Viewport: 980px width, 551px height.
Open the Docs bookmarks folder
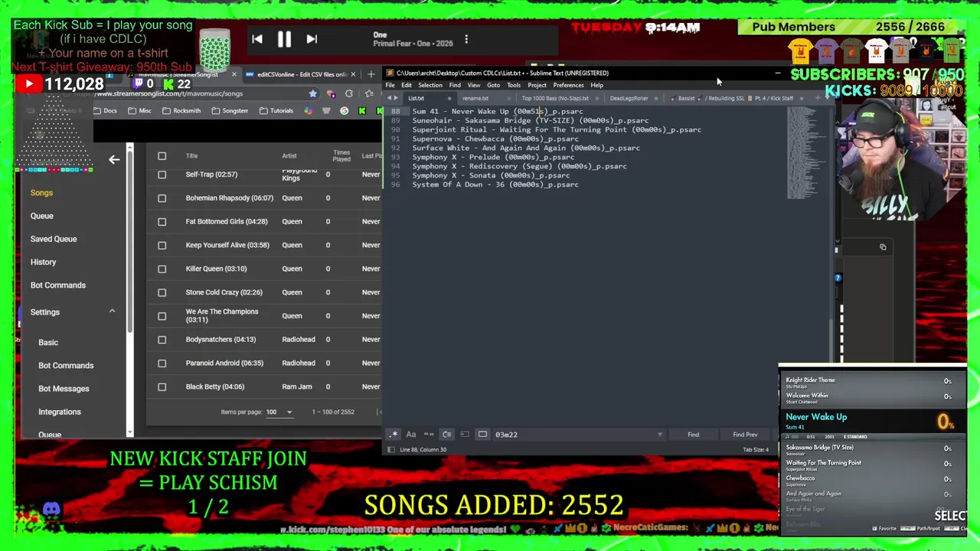(105, 111)
